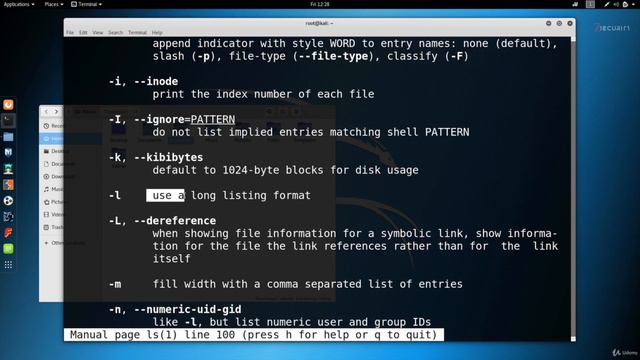Viewport: 640px width, 360px height.
Task: Open the Terminal menu in terminal menubar
Action: coord(137,32)
